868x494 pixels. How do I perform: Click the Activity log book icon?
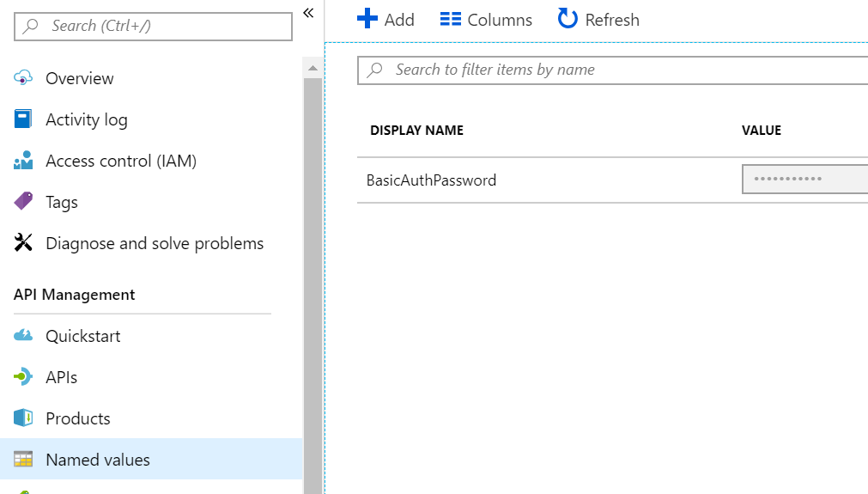[x=23, y=119]
